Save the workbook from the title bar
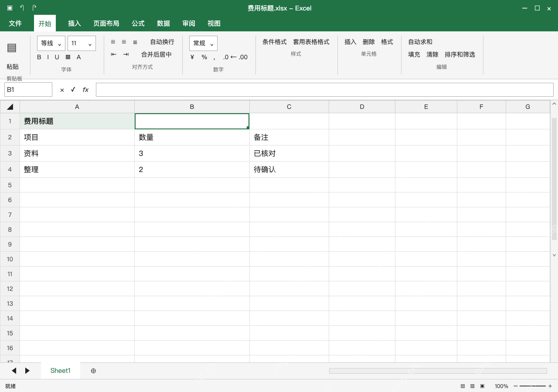This screenshot has height=392, width=558. (10, 8)
